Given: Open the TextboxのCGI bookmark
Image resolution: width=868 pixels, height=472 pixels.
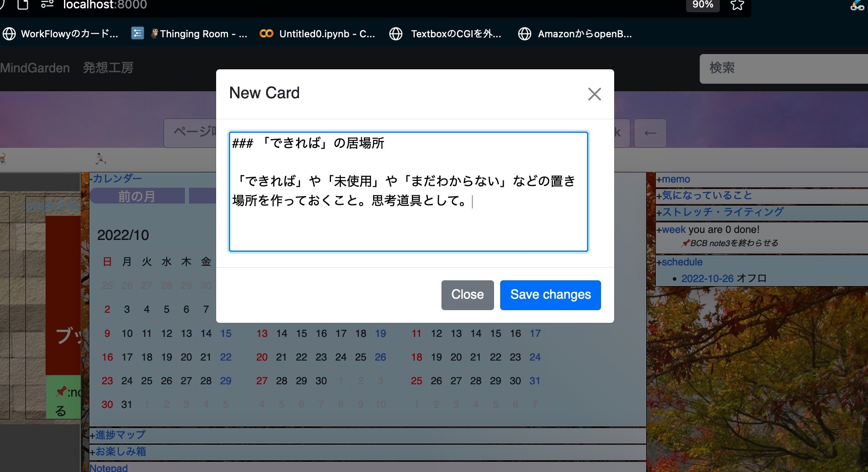Looking at the screenshot, I should (x=456, y=33).
